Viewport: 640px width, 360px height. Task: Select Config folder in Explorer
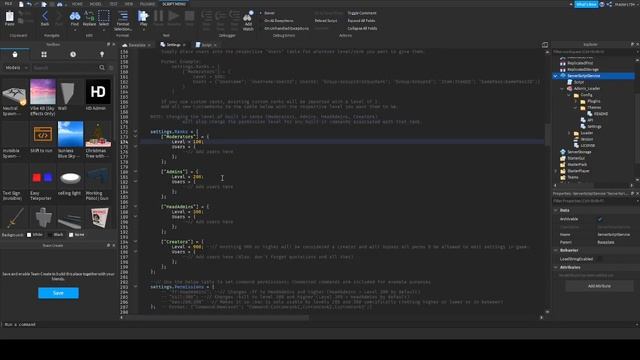point(586,95)
